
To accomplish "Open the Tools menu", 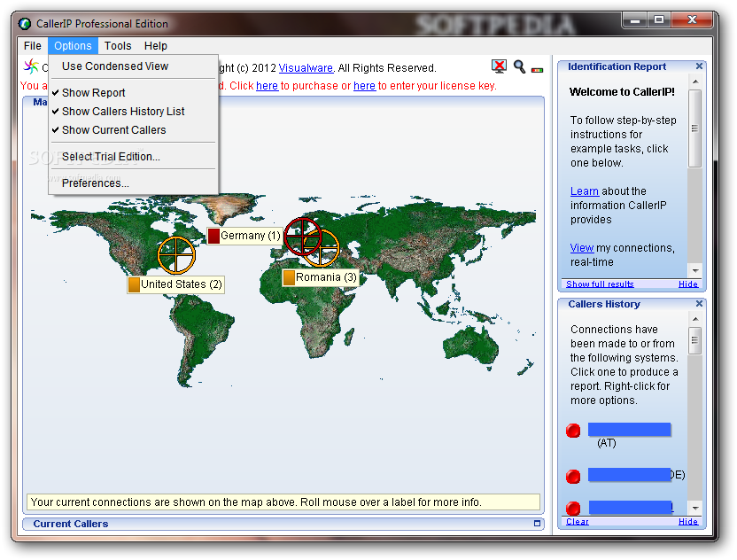I will [118, 45].
